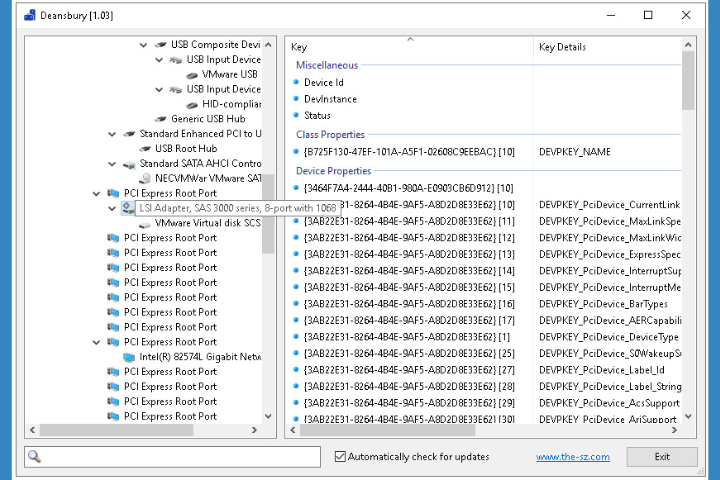Select the USB Root Hub icon

click(x=145, y=149)
